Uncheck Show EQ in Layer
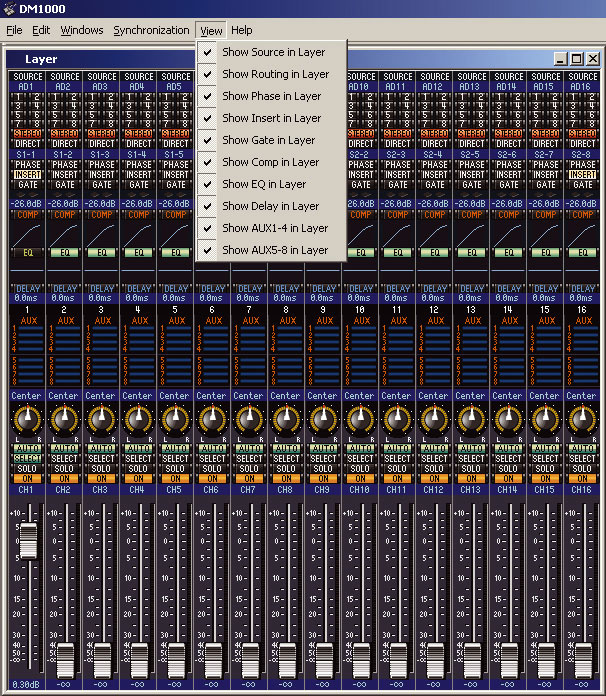This screenshot has height=696, width=606. [271, 184]
